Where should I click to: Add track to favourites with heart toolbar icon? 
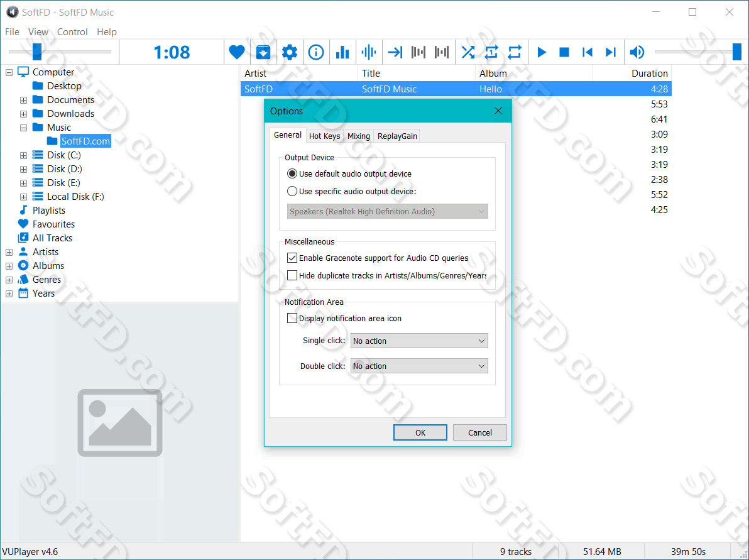click(236, 52)
